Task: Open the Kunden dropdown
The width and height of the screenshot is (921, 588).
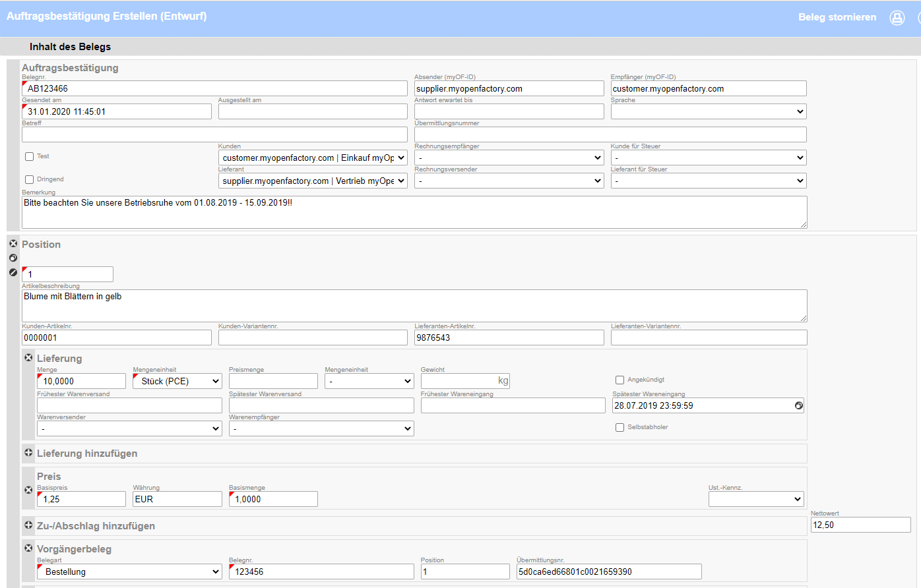Action: (313, 158)
